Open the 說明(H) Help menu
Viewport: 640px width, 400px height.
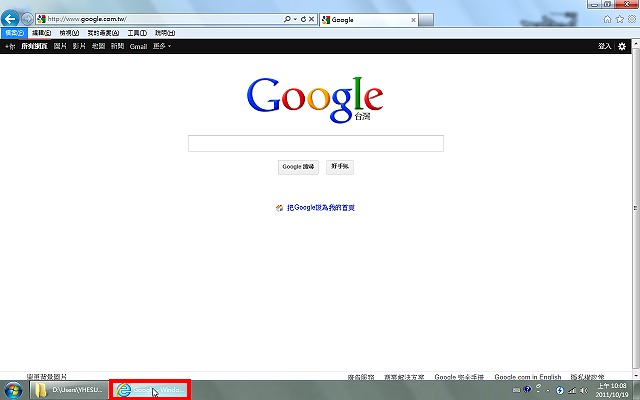point(165,33)
